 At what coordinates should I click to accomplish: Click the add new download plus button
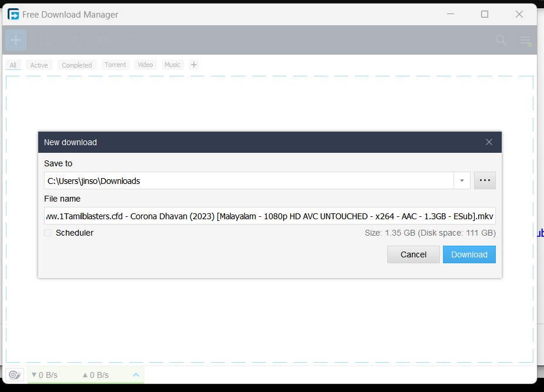[x=16, y=40]
